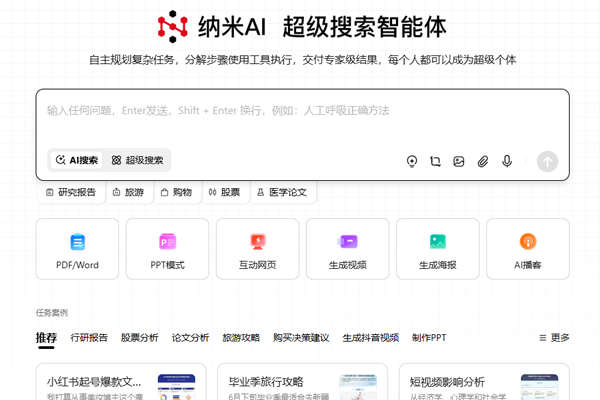
Task: Click the lightbulb deep-thinking icon
Action: click(x=412, y=161)
